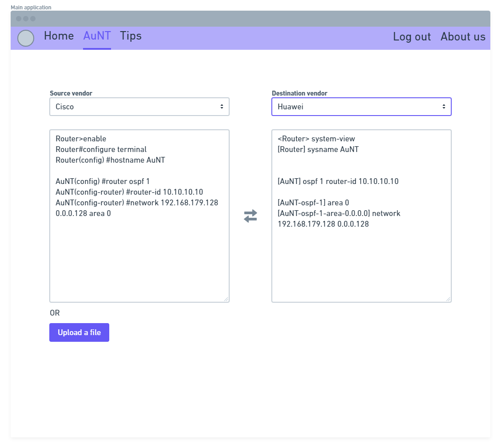Open the Destination vendor dropdown showing Huawei
The image size is (501, 448).
tap(362, 107)
